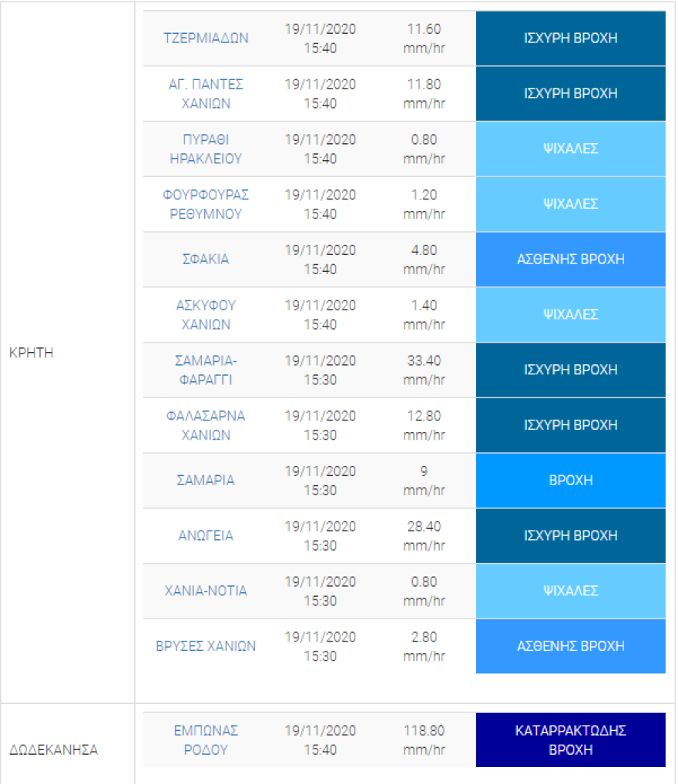This screenshot has width=678, height=784.
Task: Open the ΑΣΚΥΦΟΥ ΧΑΝΙΩΝ station link
Action: pyautogui.click(x=206, y=315)
